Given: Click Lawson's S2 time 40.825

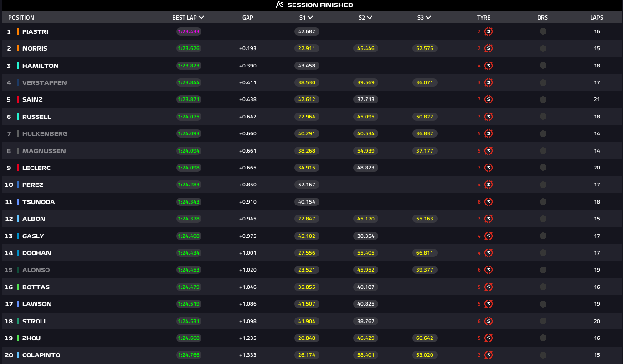Looking at the screenshot, I should click(366, 304).
